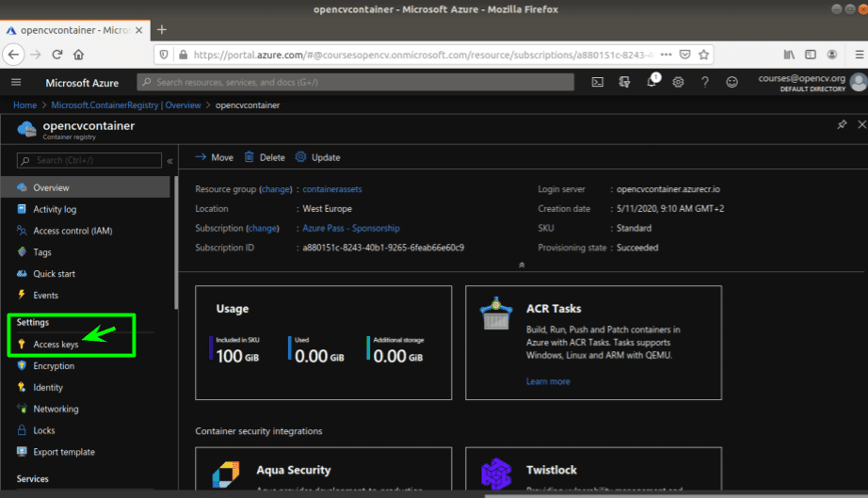
Task: Open a new Firefox tab
Action: (x=162, y=30)
